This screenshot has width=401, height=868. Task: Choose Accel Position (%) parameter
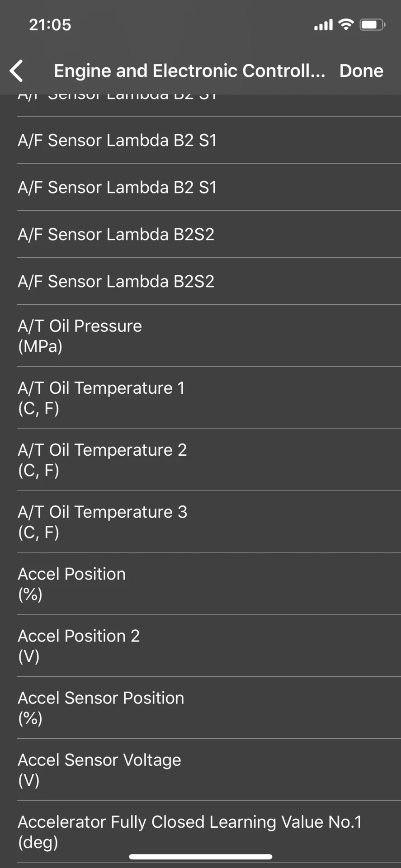pyautogui.click(x=200, y=584)
